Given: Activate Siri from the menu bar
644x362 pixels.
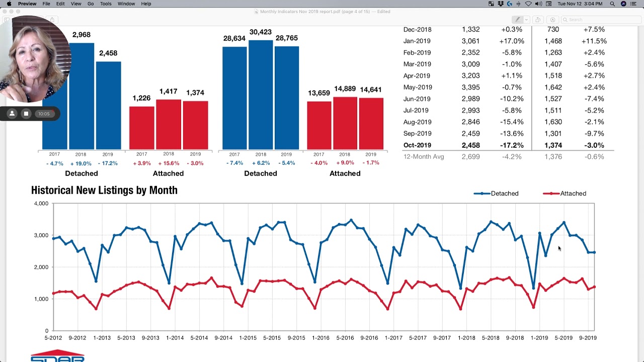Looking at the screenshot, I should (x=623, y=4).
